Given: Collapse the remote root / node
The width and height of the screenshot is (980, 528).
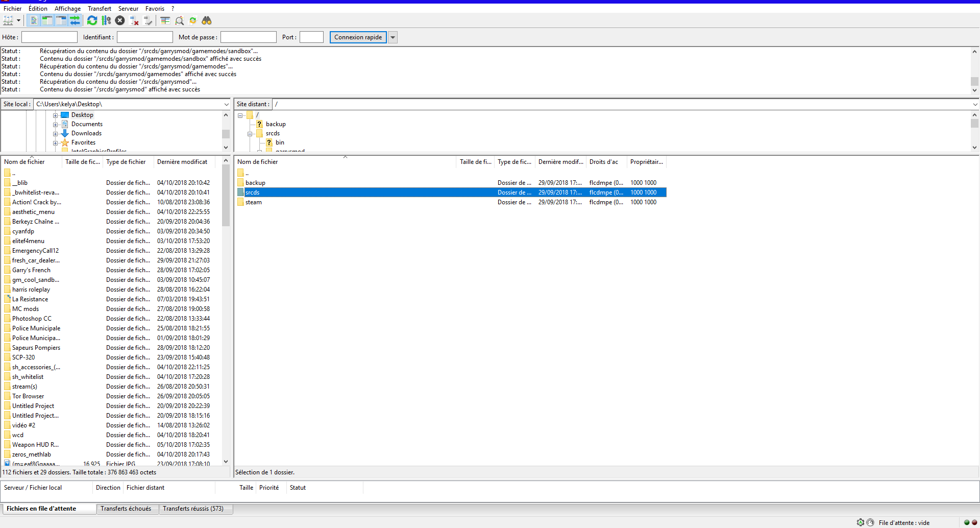Looking at the screenshot, I should [x=240, y=115].
